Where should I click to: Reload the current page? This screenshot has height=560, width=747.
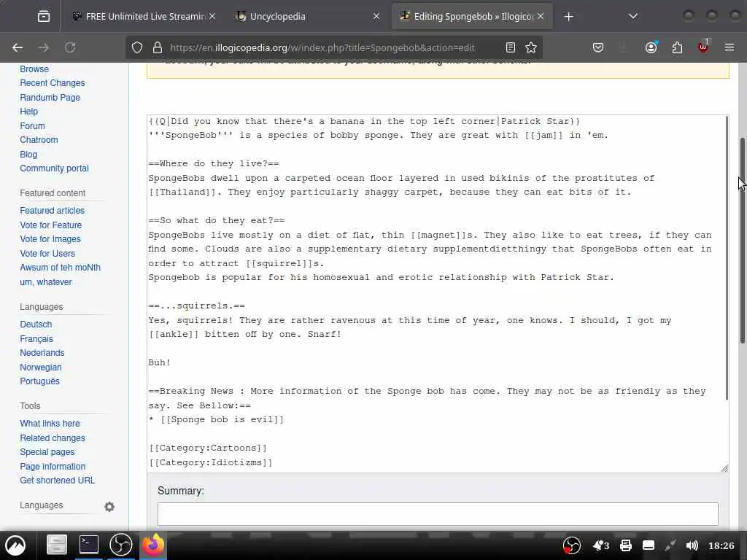70,47
